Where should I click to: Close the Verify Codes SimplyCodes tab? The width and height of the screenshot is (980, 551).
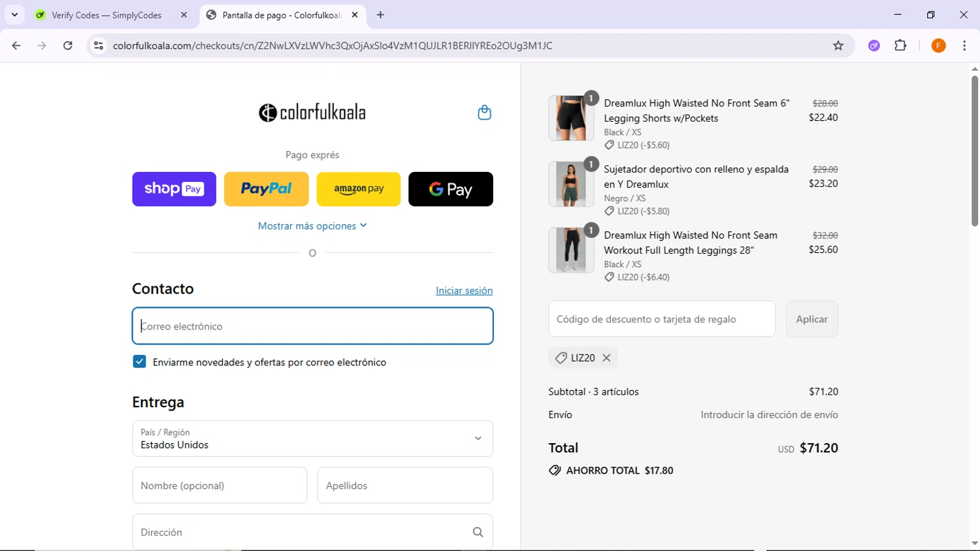pyautogui.click(x=184, y=15)
